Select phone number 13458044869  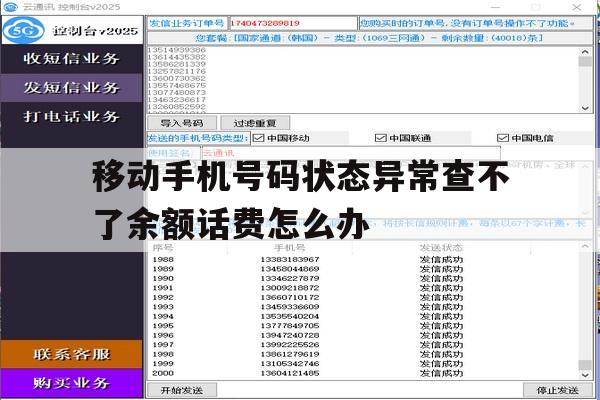coord(290,269)
